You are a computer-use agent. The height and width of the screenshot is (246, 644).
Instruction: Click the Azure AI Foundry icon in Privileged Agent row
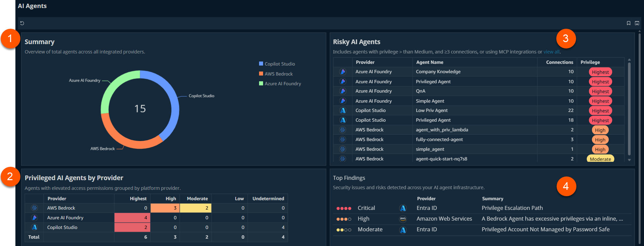click(x=343, y=81)
